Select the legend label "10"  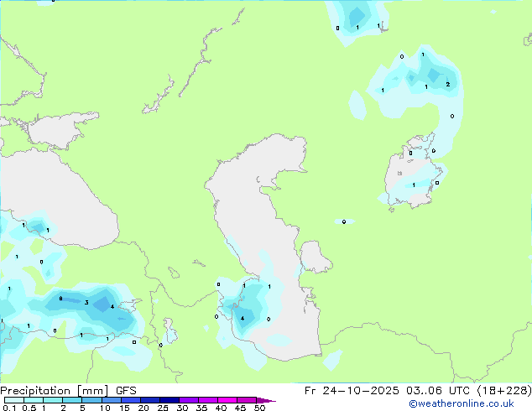point(105,408)
